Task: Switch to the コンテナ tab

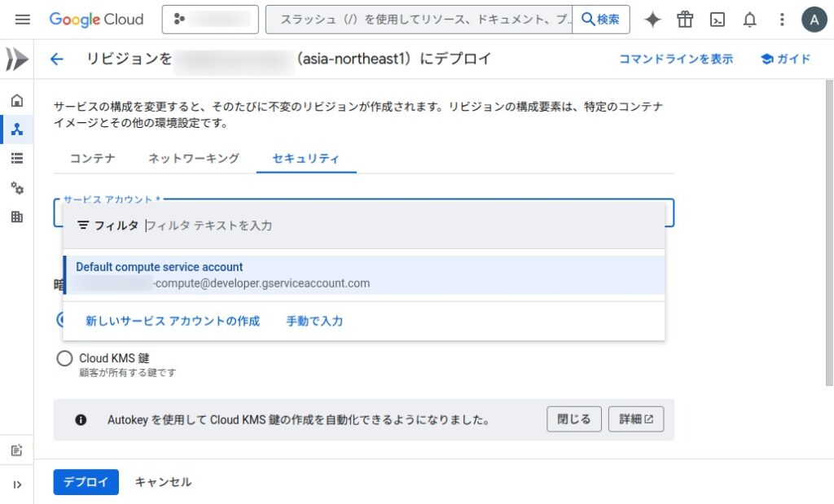Action: point(92,159)
